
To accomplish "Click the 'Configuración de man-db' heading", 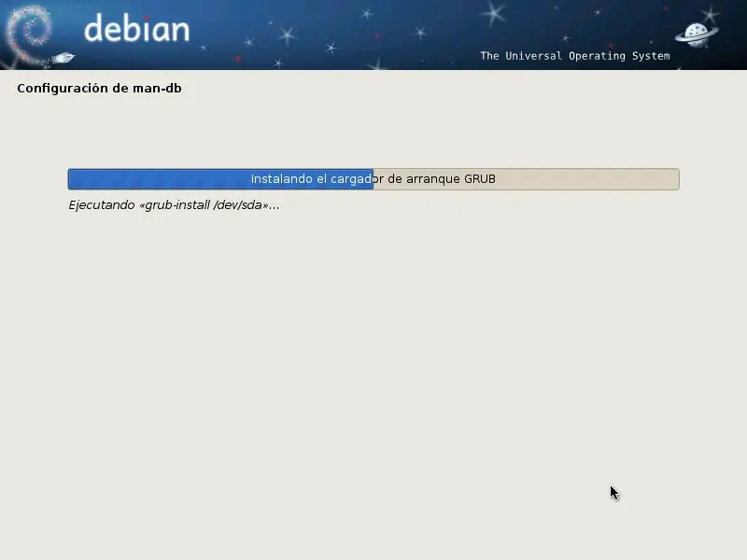I will (x=99, y=88).
